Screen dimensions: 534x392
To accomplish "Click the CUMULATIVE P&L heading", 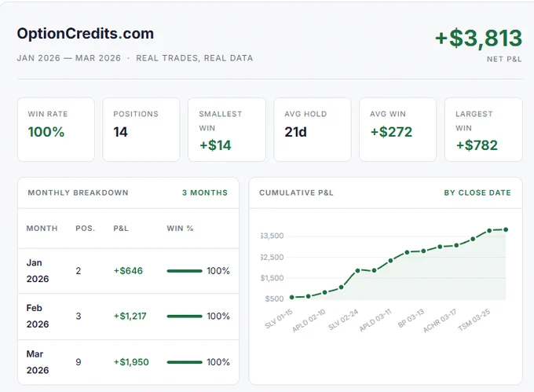I will (296, 192).
